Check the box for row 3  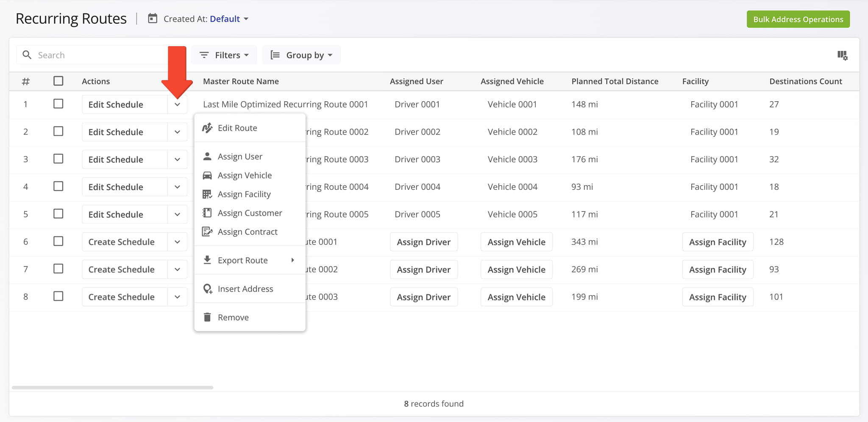click(x=58, y=159)
